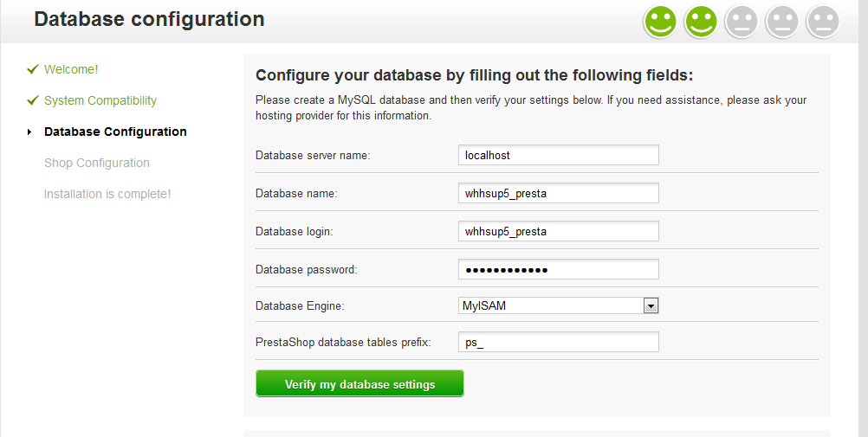Edit the PrestaShop database tables prefix field
The image size is (868, 437).
(x=558, y=343)
